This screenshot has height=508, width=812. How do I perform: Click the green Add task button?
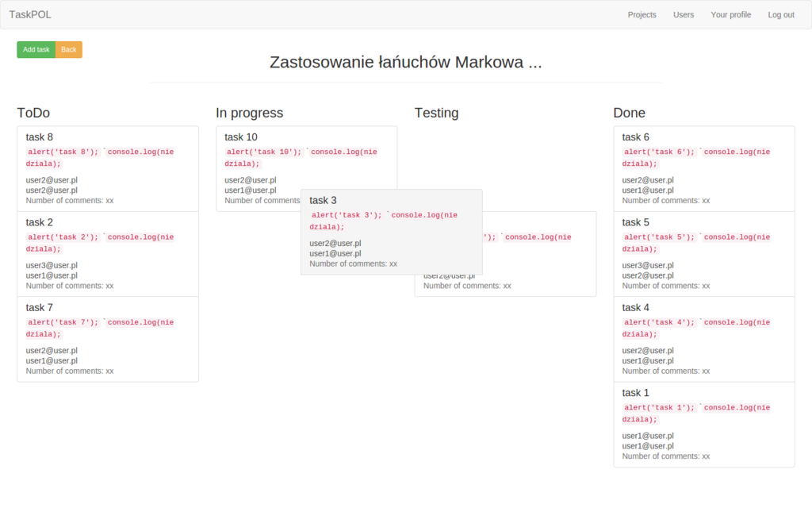(36, 49)
